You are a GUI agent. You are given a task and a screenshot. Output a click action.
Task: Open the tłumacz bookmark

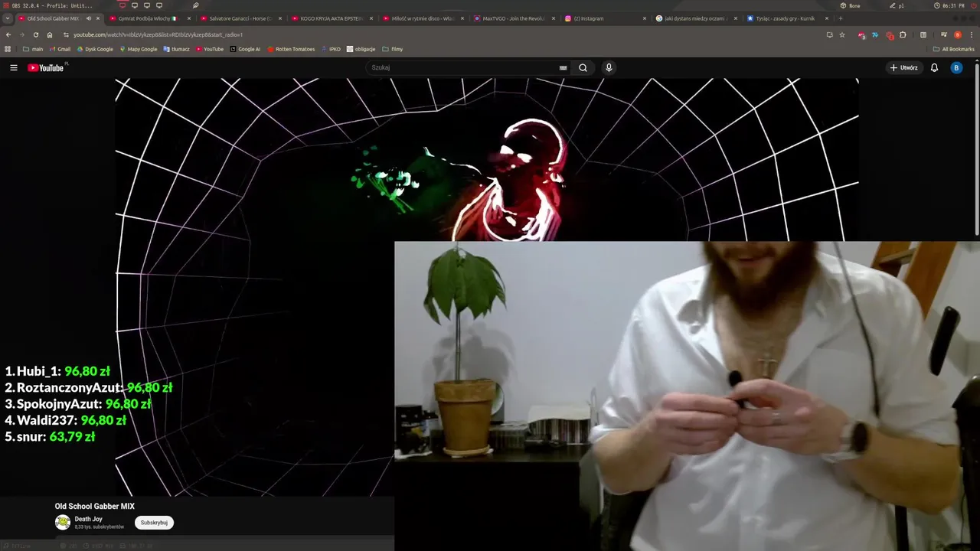(x=176, y=49)
